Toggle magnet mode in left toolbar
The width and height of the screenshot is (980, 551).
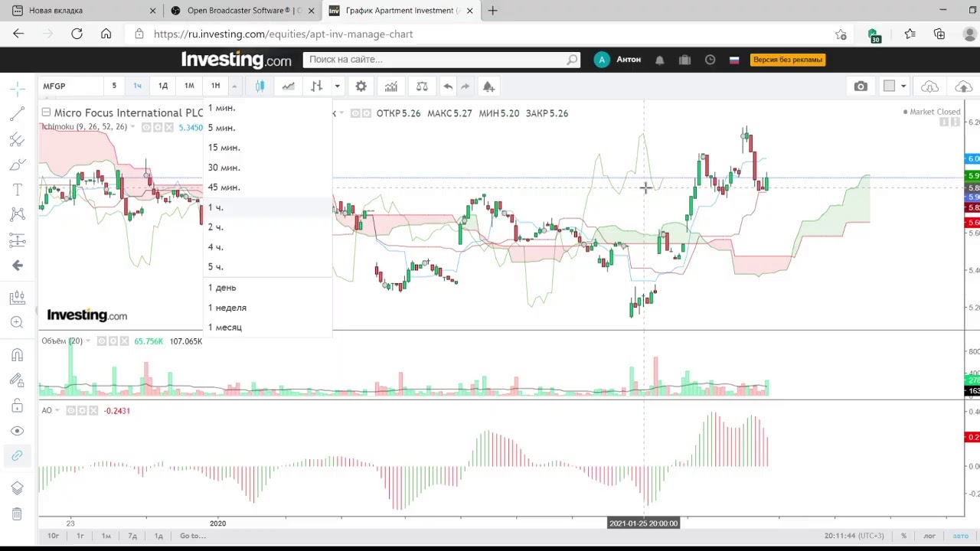coord(18,355)
